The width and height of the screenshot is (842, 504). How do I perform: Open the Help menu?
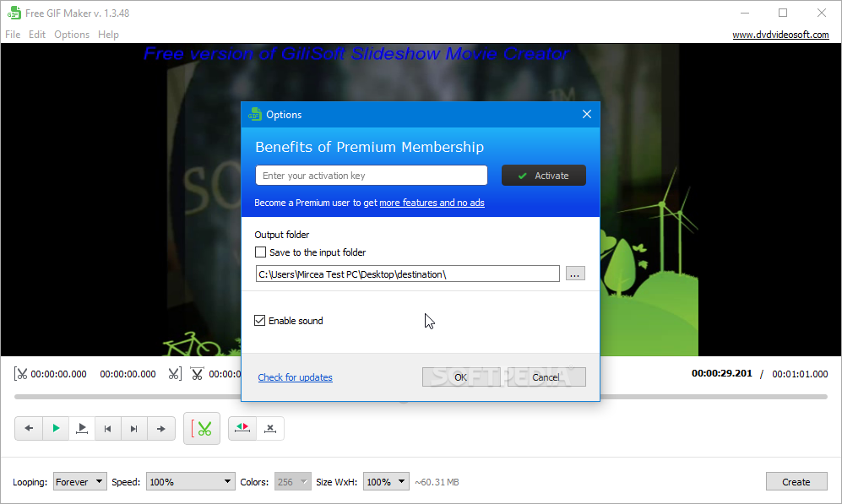click(108, 35)
